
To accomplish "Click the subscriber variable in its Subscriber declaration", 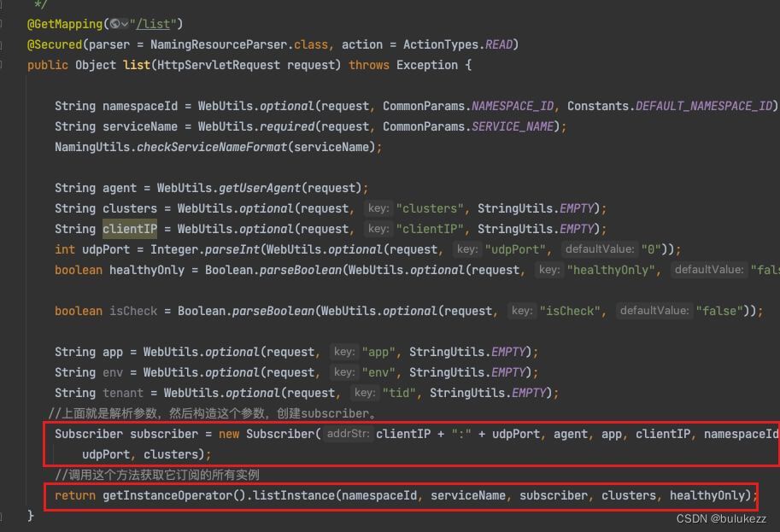I will pyautogui.click(x=164, y=434).
